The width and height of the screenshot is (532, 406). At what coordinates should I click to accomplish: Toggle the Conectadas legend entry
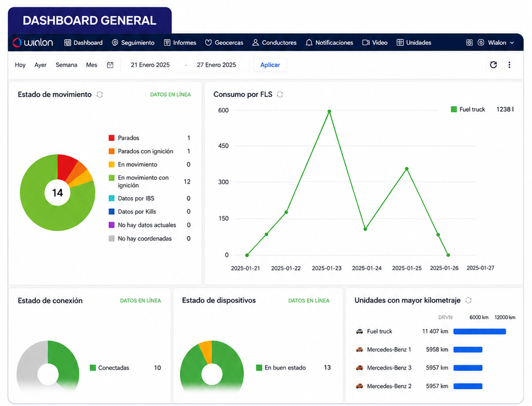click(110, 368)
